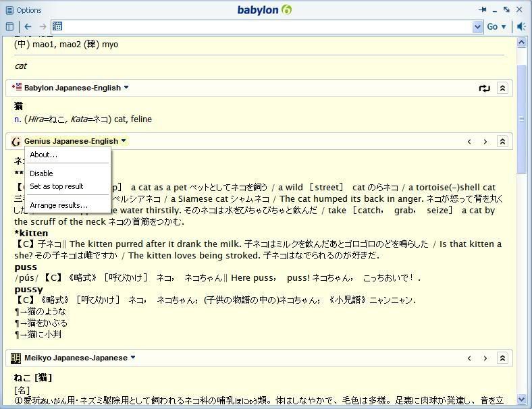Go back with the left arrow

pos(28,26)
